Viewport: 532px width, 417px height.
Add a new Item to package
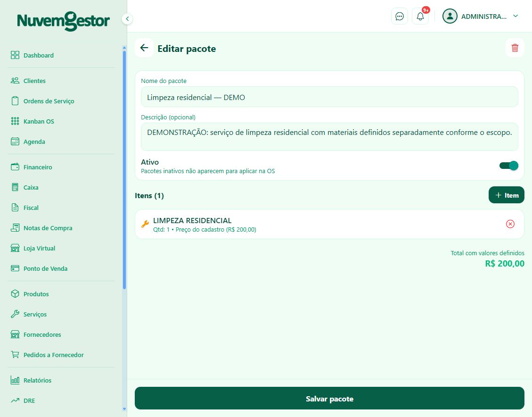[506, 195]
